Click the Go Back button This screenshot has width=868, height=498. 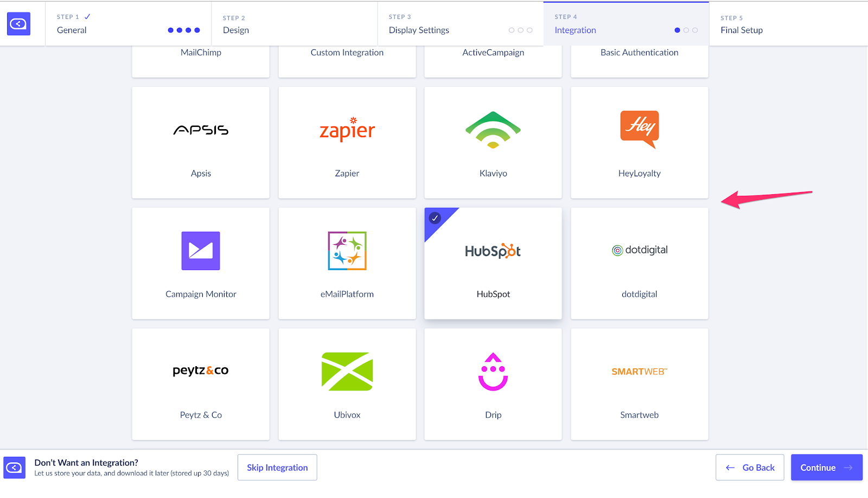pyautogui.click(x=750, y=468)
